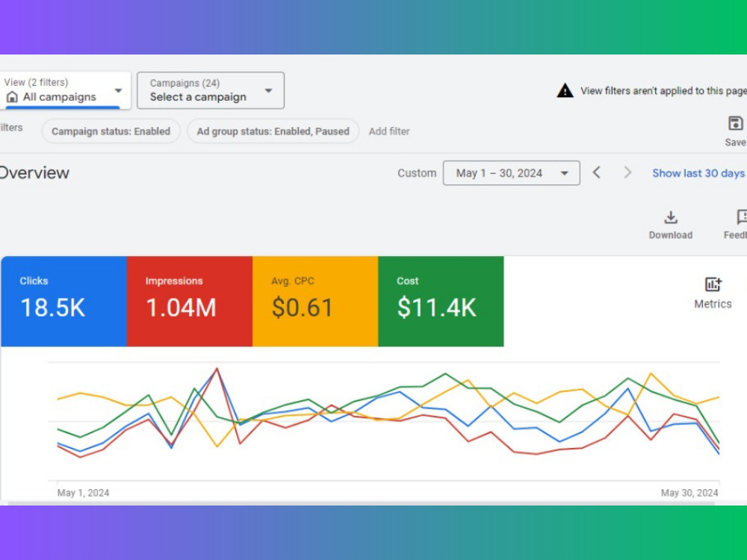Click the Download icon
The height and width of the screenshot is (560, 747).
[671, 217]
